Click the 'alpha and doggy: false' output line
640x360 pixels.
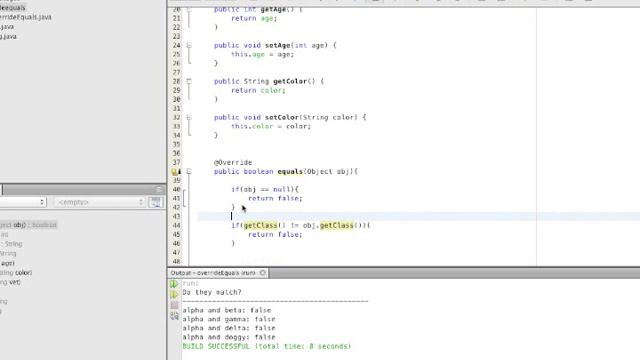[229, 337]
